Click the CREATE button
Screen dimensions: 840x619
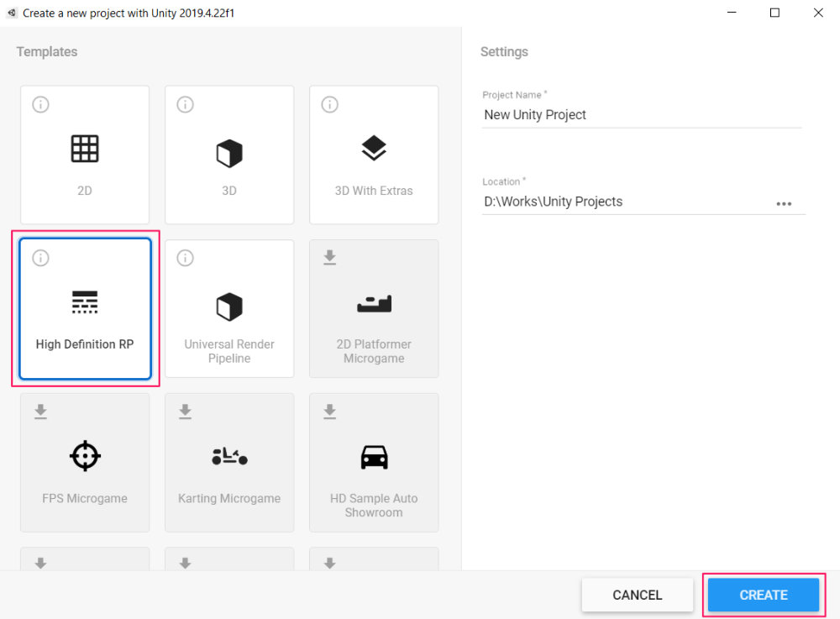[x=764, y=595]
